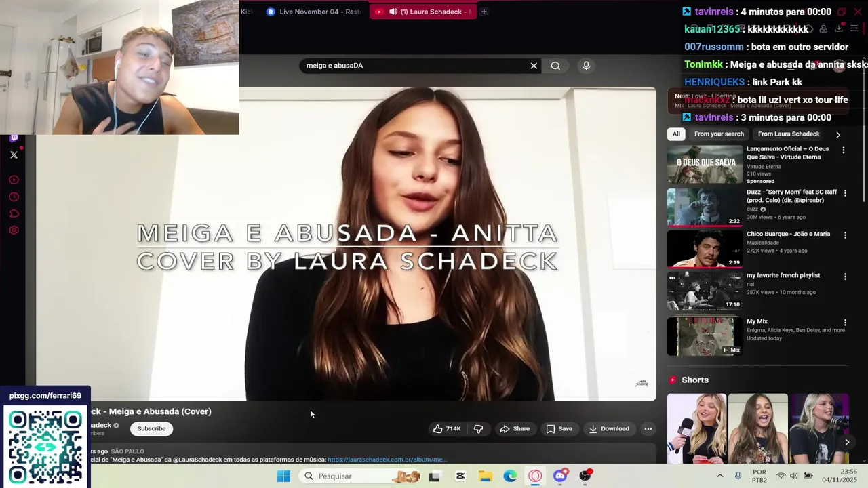This screenshot has height=488, width=868.
Task: Open O Deus Que Salva sponsored thumbnail
Action: click(705, 163)
